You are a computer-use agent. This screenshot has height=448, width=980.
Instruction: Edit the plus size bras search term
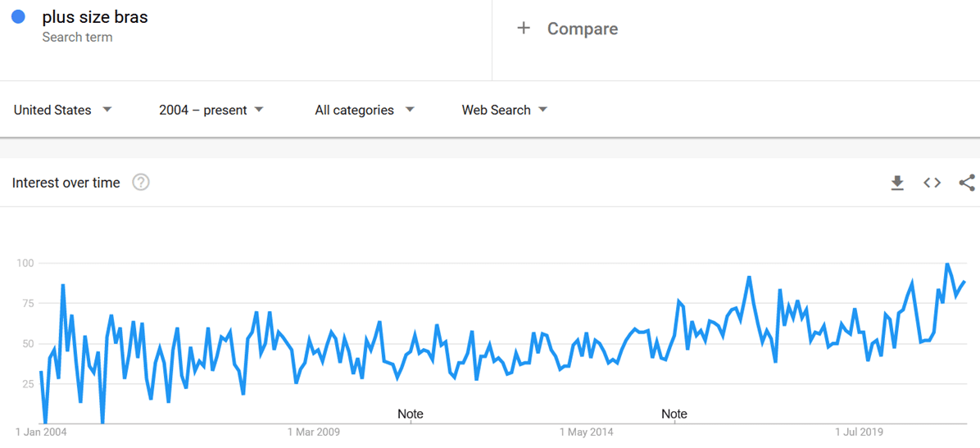pos(95,17)
